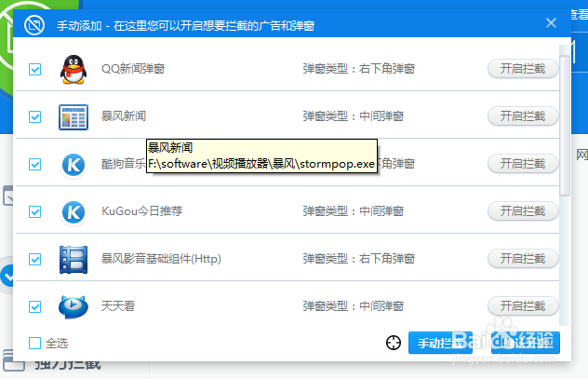Click the ad-block logo in title bar

[x=34, y=25]
